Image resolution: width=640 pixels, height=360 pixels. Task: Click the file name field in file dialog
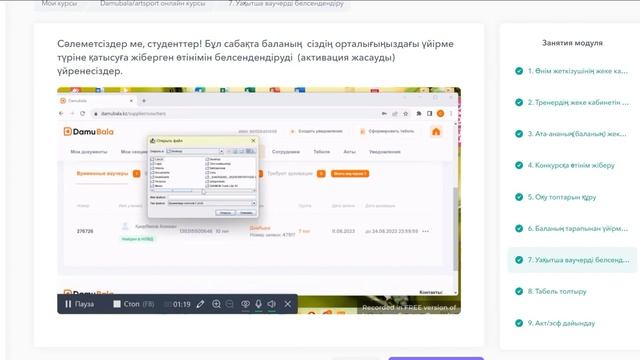211,197
